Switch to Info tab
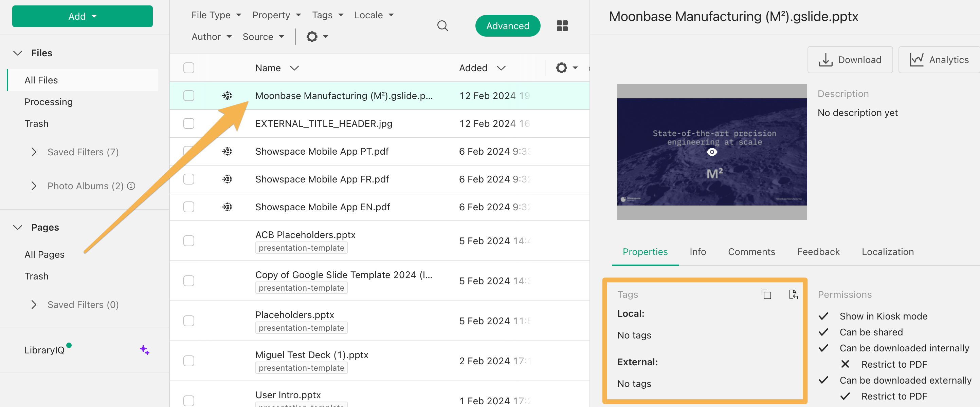This screenshot has height=407, width=980. point(697,252)
